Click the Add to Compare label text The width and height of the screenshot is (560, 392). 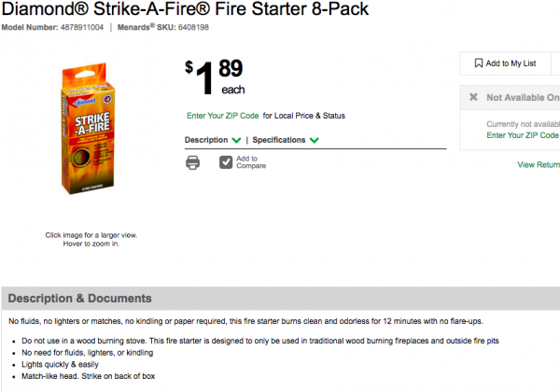coord(250,162)
